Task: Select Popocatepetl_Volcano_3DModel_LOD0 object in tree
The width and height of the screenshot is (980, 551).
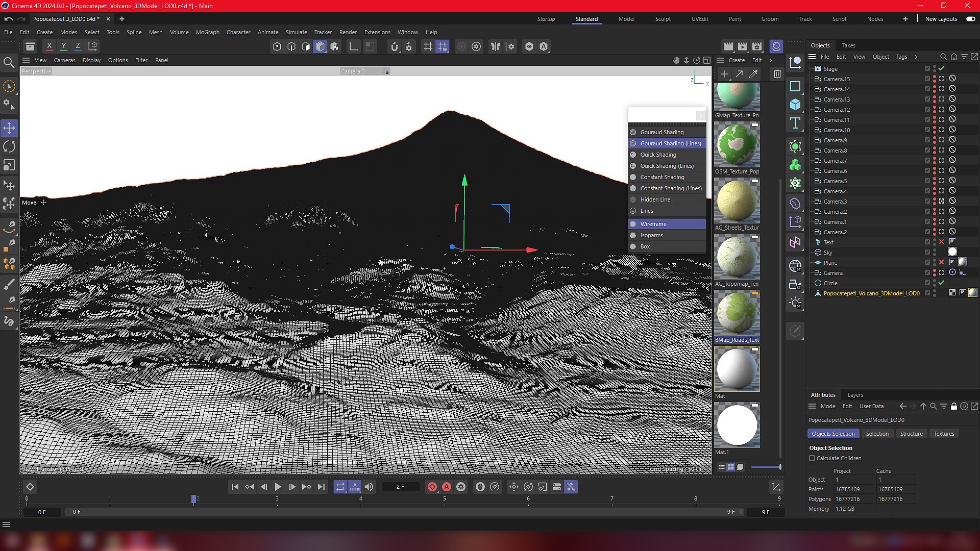Action: tap(871, 293)
